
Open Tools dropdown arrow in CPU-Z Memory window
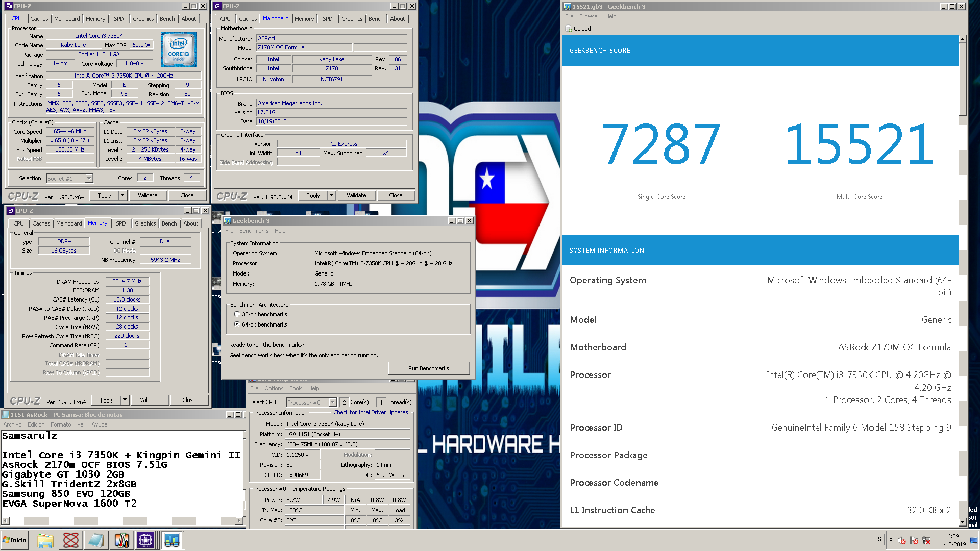tap(125, 400)
